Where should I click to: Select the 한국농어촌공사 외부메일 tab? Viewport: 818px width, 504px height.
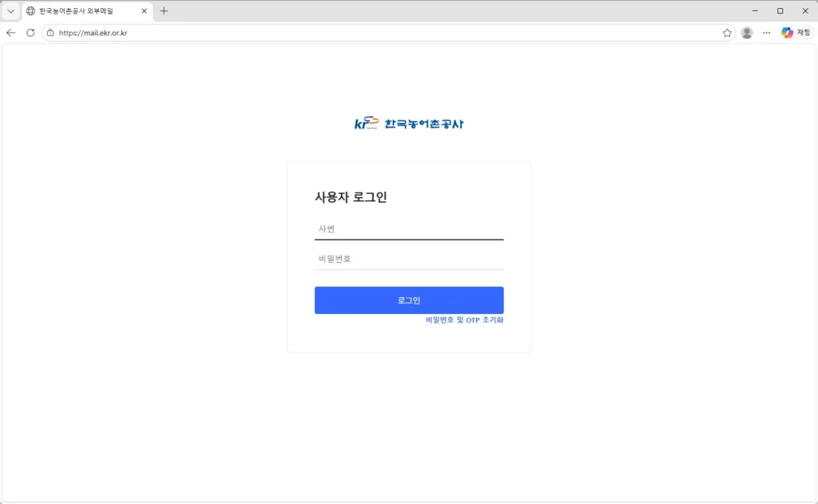87,11
